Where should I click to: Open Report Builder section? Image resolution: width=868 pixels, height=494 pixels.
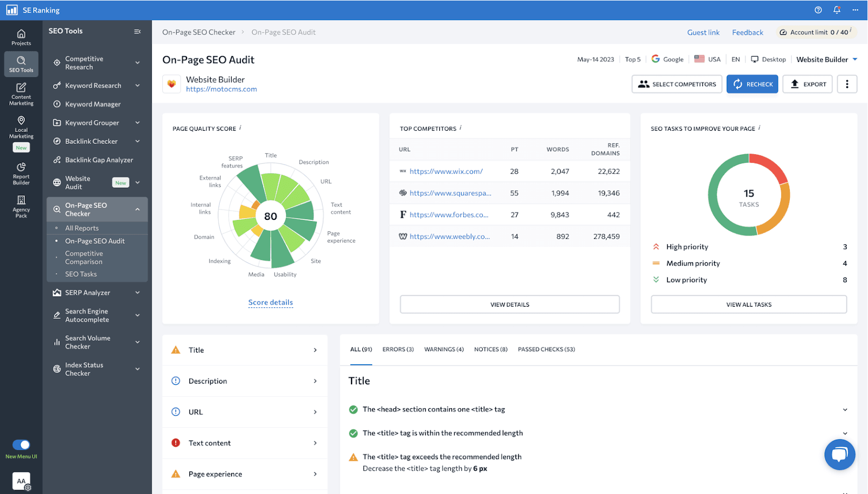tap(21, 174)
